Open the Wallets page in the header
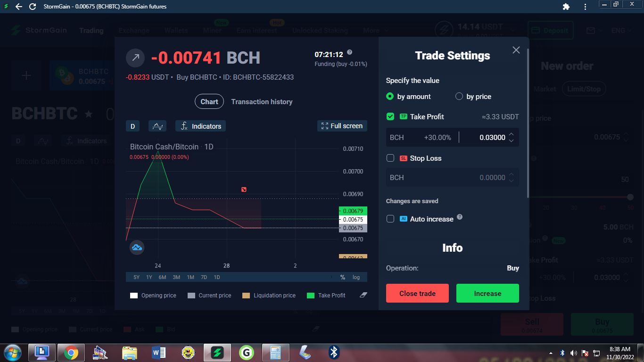The height and width of the screenshot is (362, 644). coord(176,31)
